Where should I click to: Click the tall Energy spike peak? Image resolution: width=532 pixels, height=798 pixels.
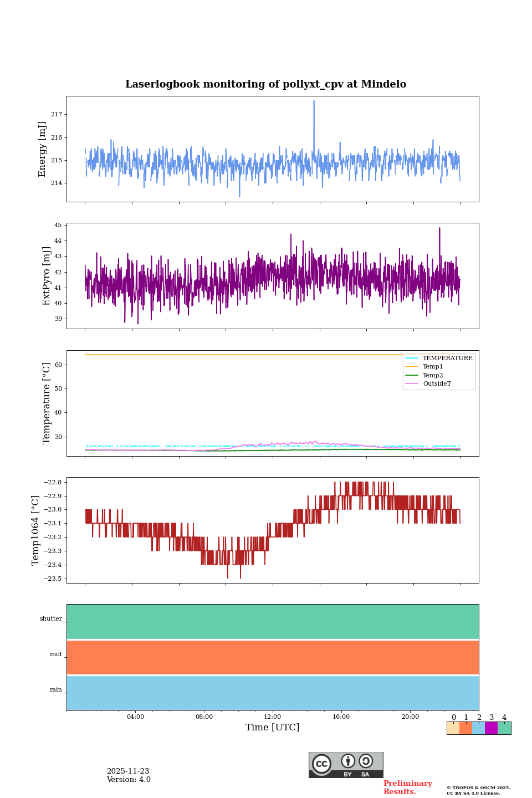click(314, 101)
